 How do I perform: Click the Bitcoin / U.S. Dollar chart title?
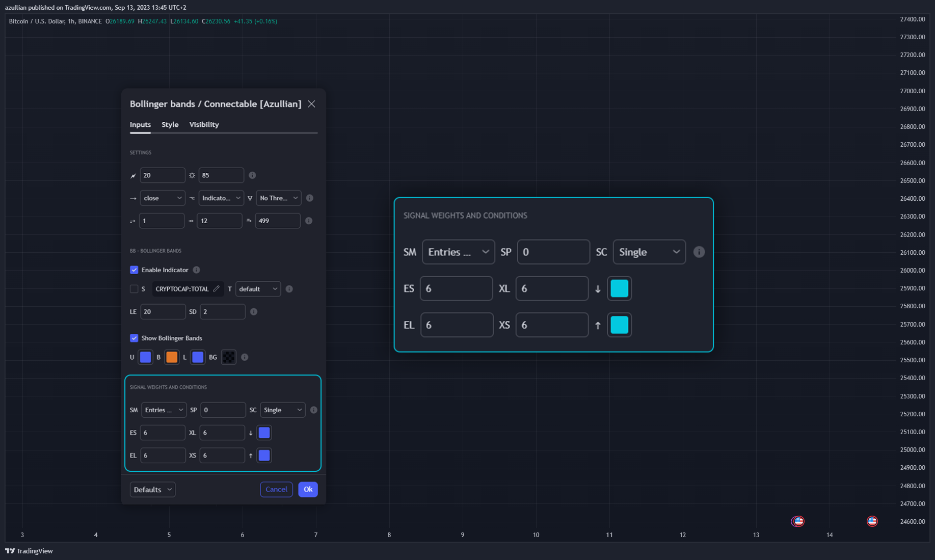pyautogui.click(x=55, y=21)
